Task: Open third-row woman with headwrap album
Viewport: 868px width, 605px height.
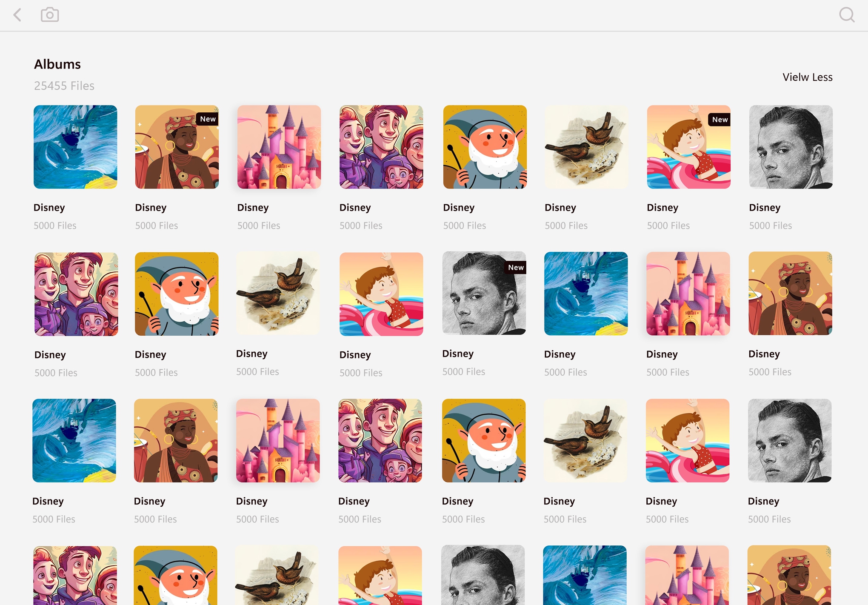Action: (x=176, y=440)
